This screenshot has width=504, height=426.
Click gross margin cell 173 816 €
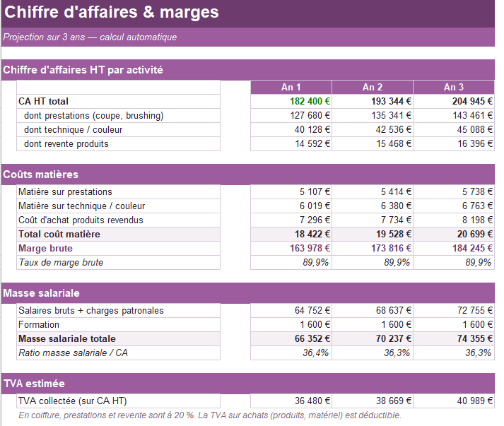(373, 249)
